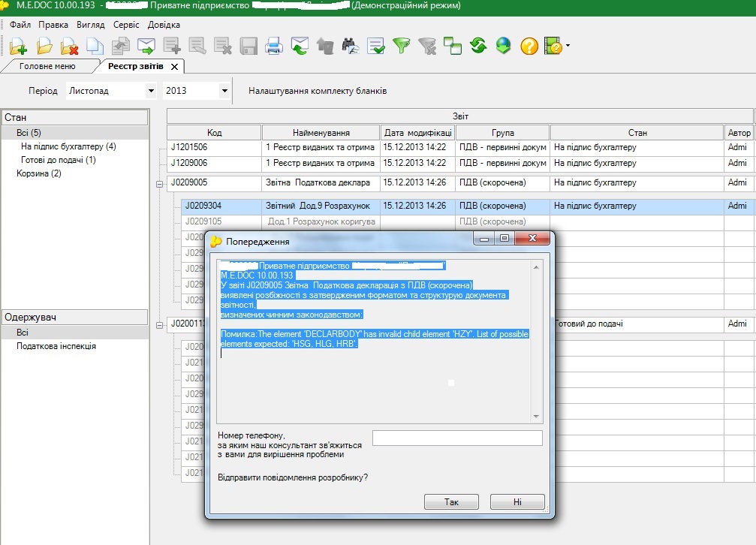Select 'На підпис бухгалтеру (4)' filter
Image resolution: width=756 pixels, height=545 pixels.
coord(68,146)
